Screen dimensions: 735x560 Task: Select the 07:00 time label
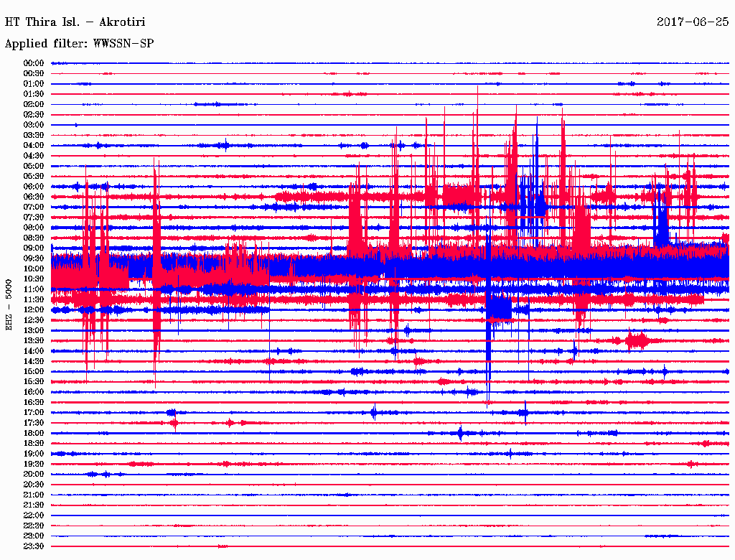point(33,207)
